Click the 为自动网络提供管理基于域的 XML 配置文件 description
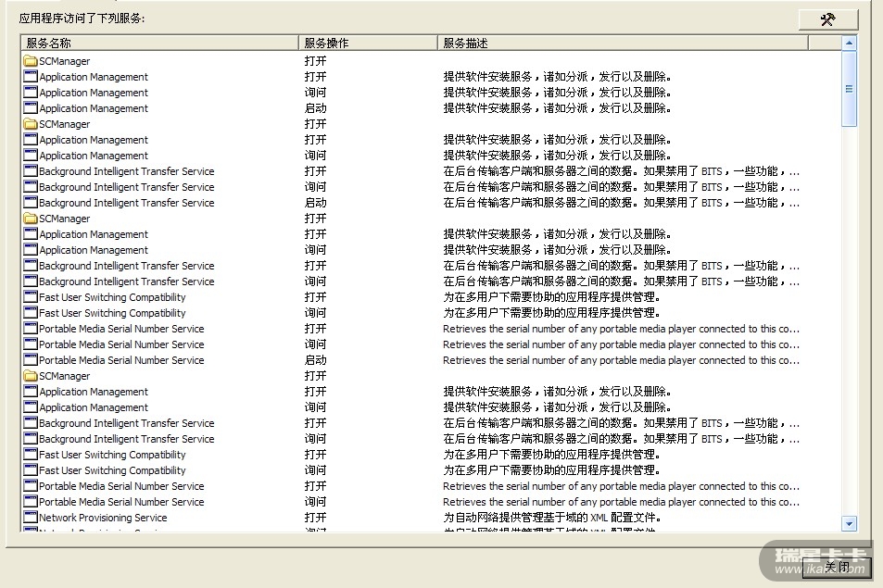 (552, 518)
